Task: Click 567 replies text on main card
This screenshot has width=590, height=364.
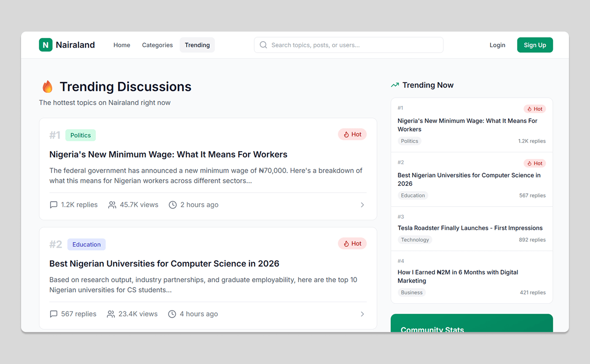Action: pos(79,314)
